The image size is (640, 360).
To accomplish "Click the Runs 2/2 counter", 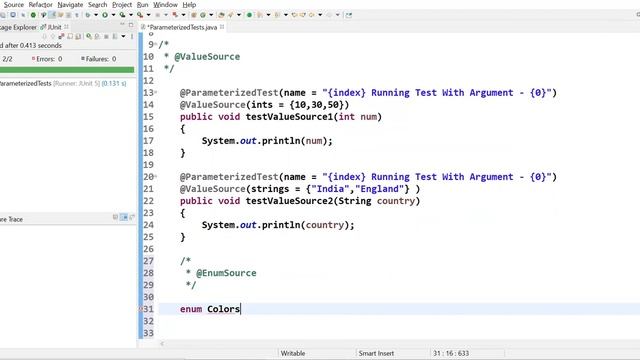I will [x=7, y=59].
